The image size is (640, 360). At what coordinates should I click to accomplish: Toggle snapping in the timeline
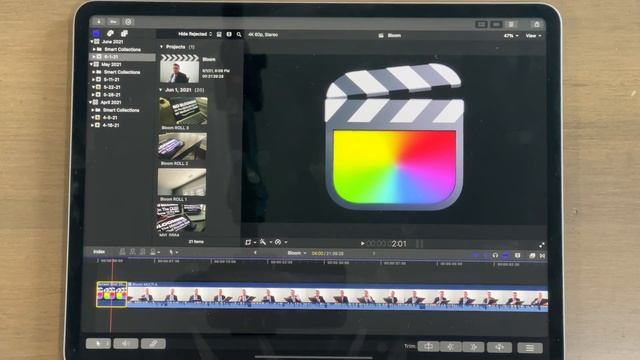[505, 255]
